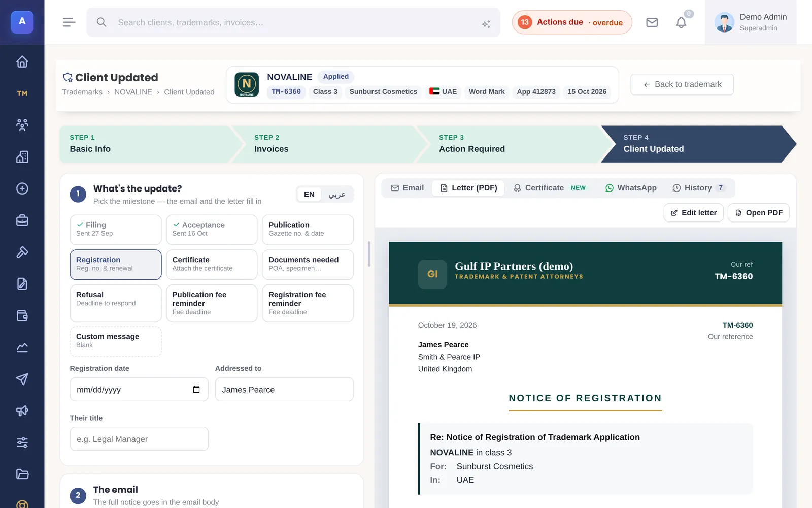The height and width of the screenshot is (508, 812).
Task: Click the Addressed to input field
Action: tap(284, 390)
